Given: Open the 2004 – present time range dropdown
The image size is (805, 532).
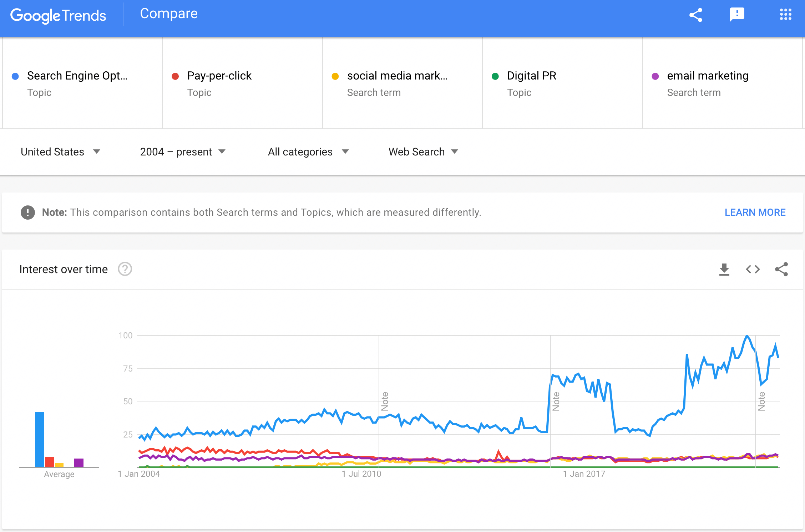Looking at the screenshot, I should pos(182,152).
